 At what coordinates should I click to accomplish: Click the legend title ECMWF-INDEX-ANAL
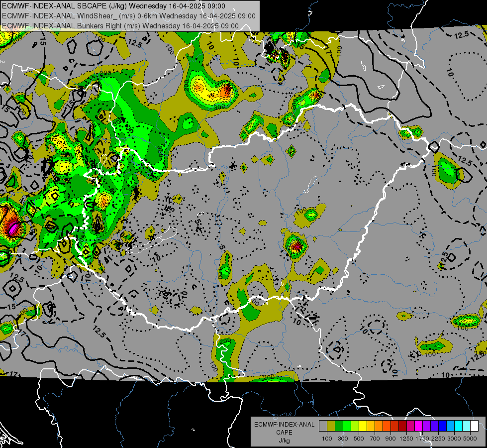[x=284, y=425]
